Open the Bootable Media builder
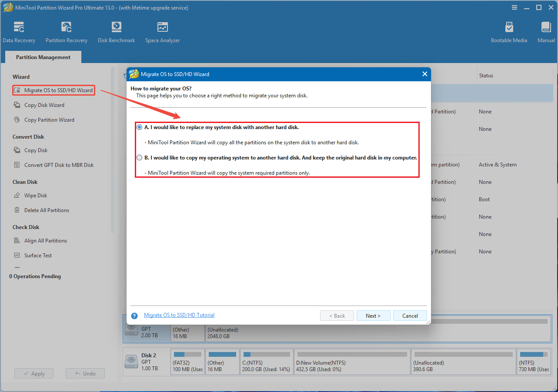This screenshot has height=392, width=558. point(509,32)
